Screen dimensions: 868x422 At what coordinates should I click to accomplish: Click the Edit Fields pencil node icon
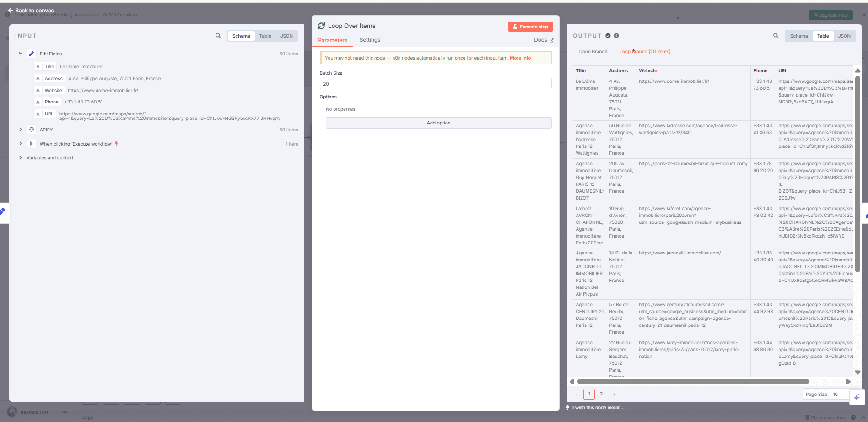32,54
